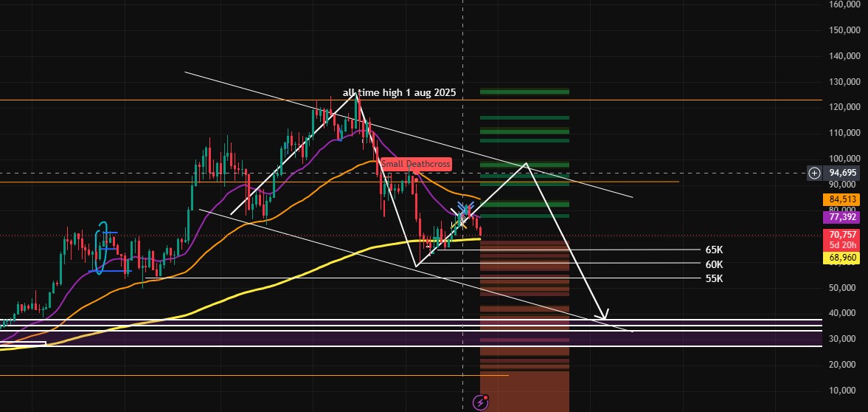
Task: Select the 65K level label
Action: (x=714, y=250)
